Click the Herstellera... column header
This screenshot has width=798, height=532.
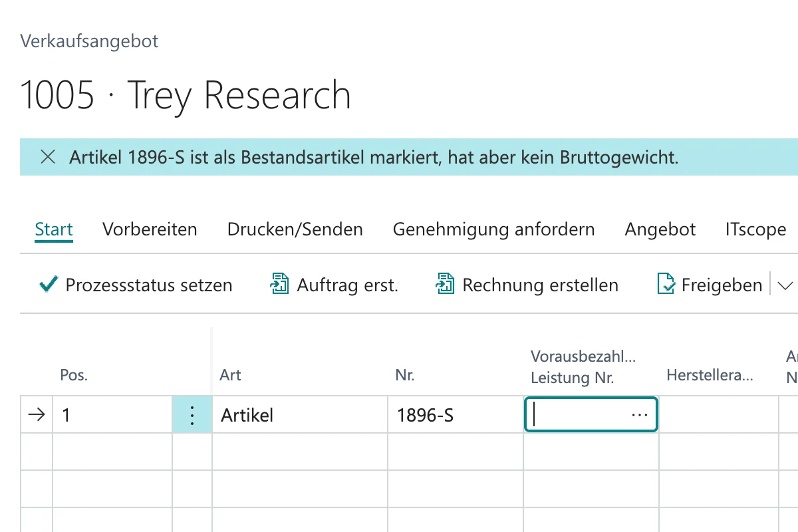[x=710, y=375]
